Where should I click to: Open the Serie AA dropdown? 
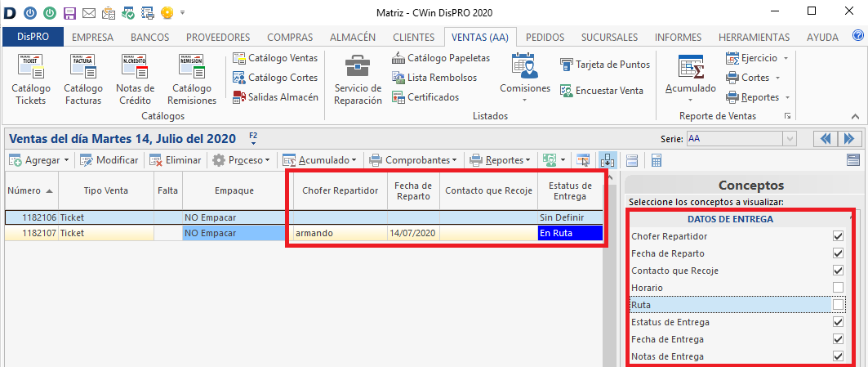(790, 138)
